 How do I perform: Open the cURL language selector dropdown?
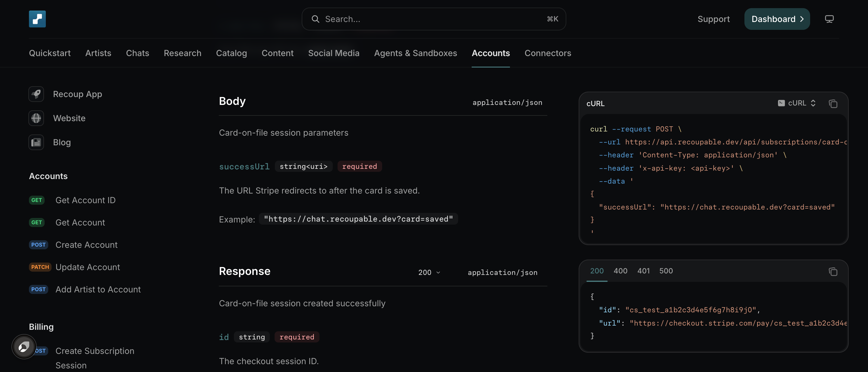797,103
